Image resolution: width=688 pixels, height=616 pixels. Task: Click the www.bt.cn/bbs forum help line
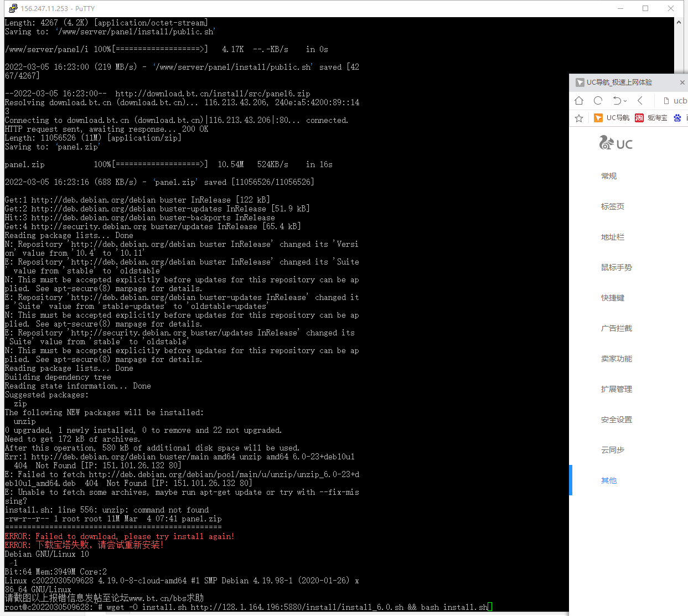[105, 598]
